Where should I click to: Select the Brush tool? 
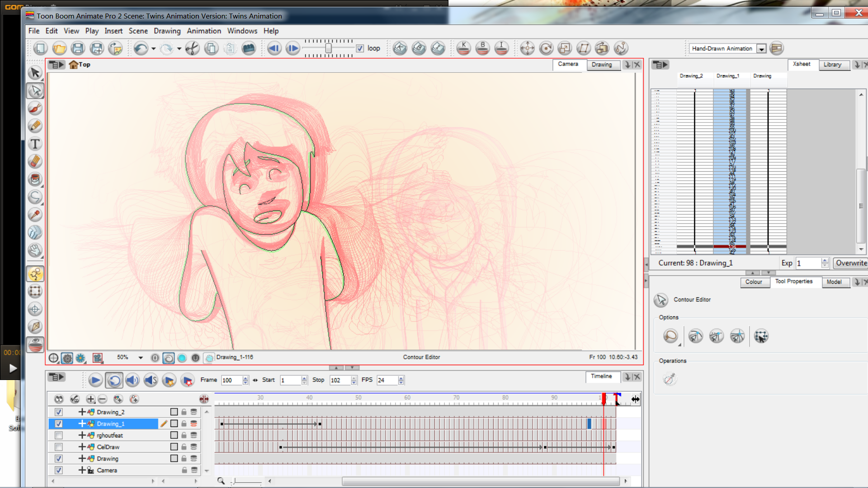[x=35, y=108]
